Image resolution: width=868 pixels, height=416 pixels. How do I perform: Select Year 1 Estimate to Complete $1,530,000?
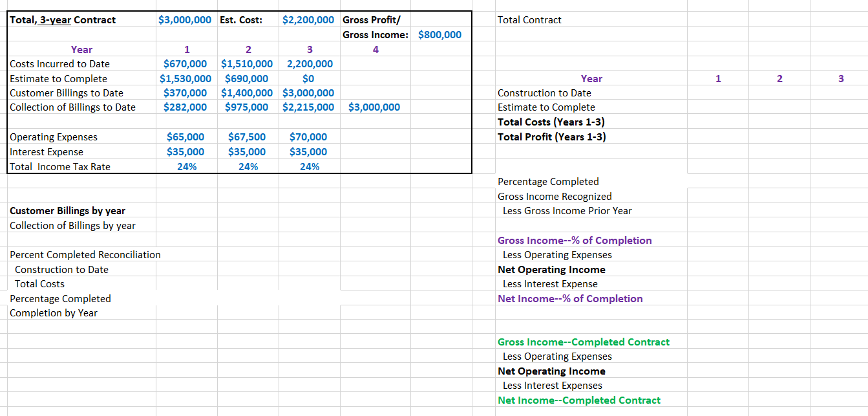(x=185, y=78)
